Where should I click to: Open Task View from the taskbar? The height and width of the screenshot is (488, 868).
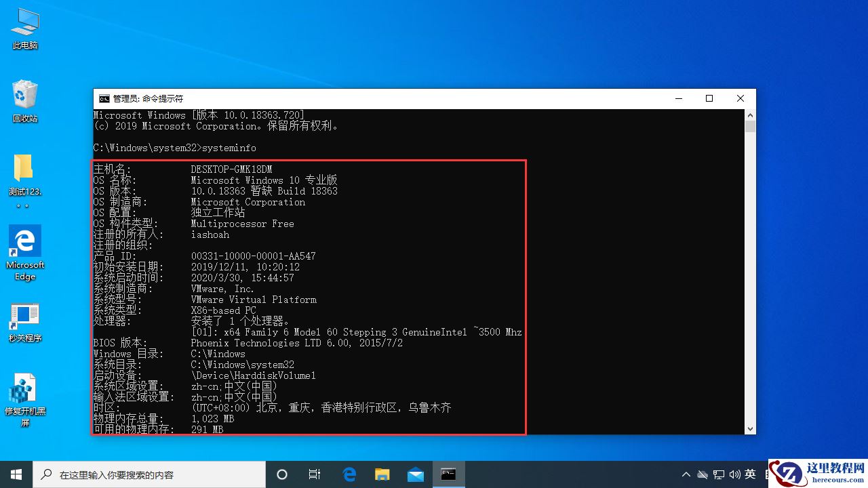point(314,474)
